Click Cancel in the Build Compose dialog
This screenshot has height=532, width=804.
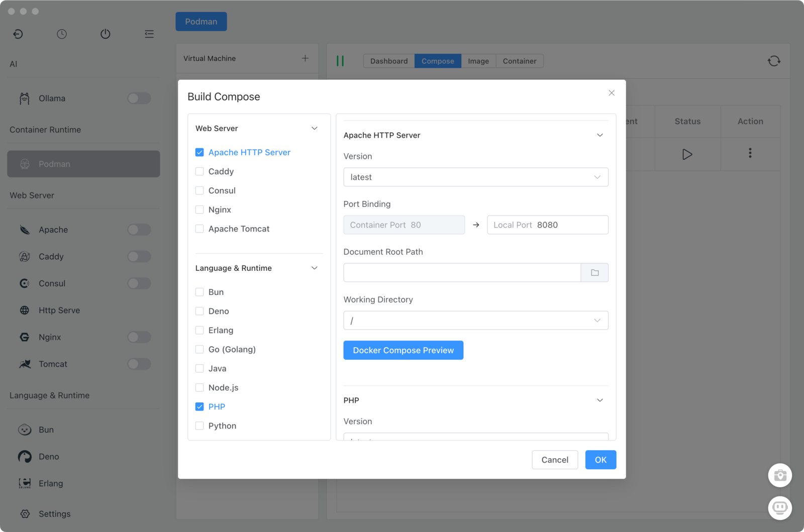pos(555,460)
